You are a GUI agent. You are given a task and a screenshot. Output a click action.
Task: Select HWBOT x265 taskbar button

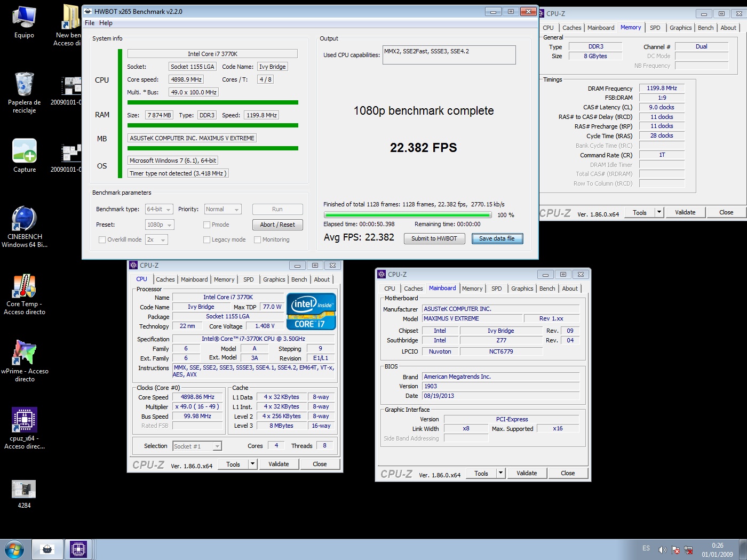click(47, 549)
